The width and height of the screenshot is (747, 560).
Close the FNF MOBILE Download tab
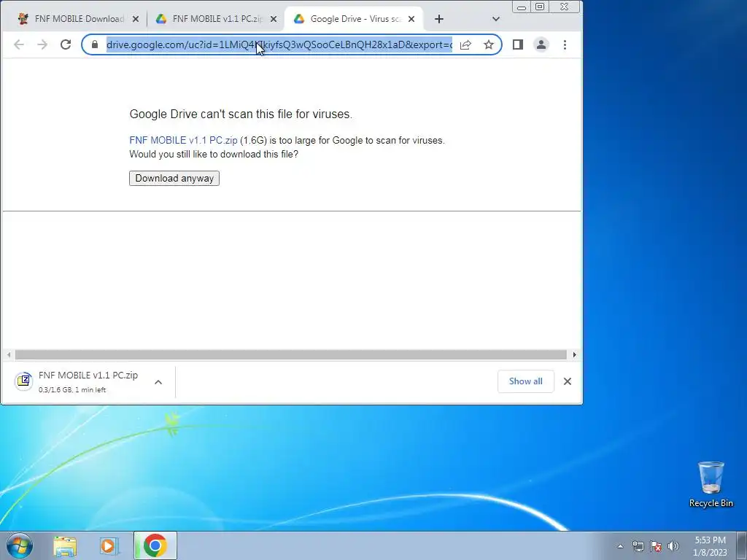click(x=136, y=19)
